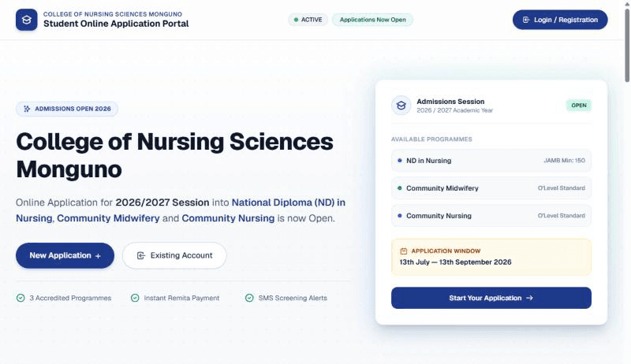Click the Applications Now Open badge

[x=372, y=20]
